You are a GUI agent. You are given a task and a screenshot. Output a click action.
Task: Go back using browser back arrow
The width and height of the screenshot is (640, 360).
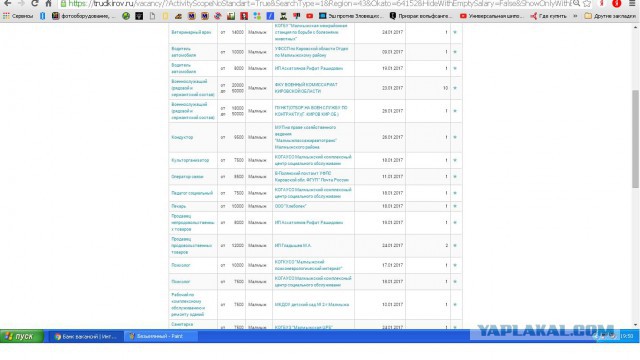[7, 3]
